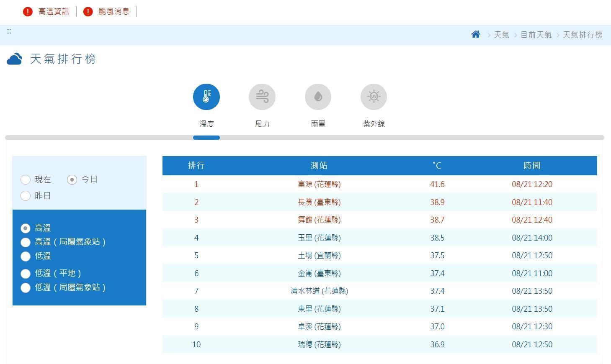Screen dimensions: 611x364
Task: Select the plain 高溫 radio option
Action: (x=26, y=228)
